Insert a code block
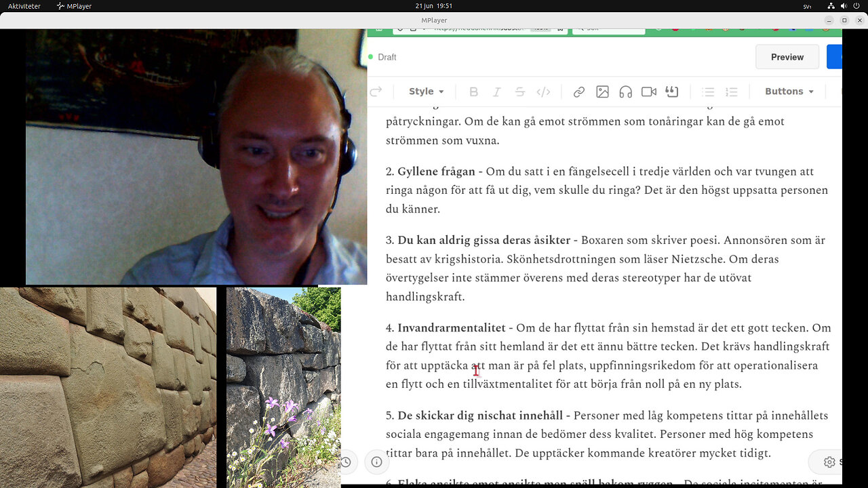868x488 pixels. tap(543, 91)
